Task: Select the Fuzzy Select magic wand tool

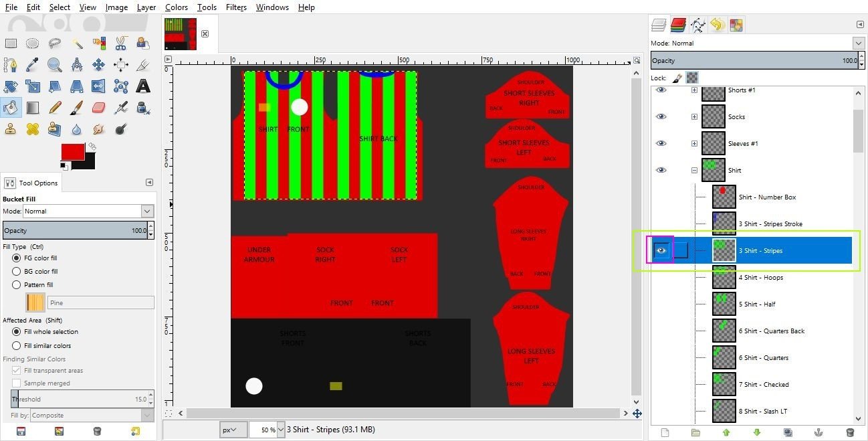Action: pos(77,43)
